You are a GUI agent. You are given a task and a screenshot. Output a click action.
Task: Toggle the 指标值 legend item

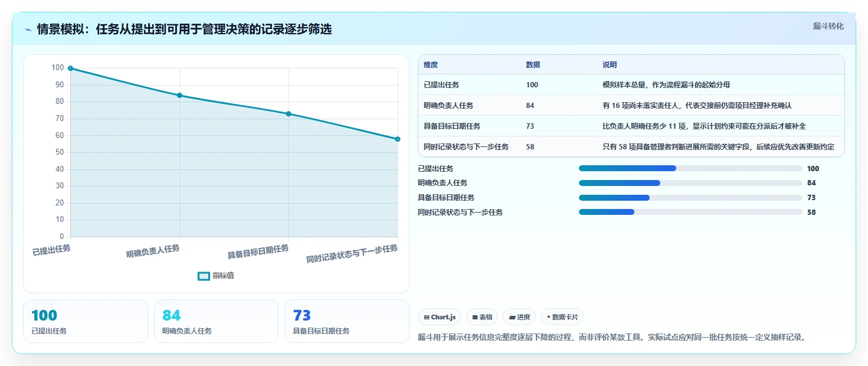point(217,276)
